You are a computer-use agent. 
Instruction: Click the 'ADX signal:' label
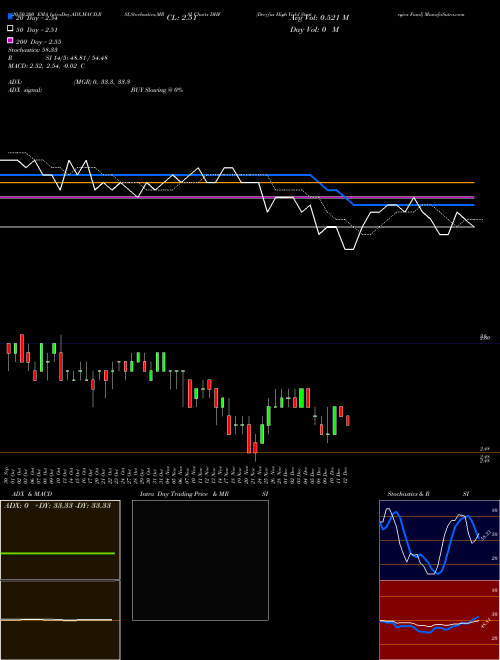point(25,90)
